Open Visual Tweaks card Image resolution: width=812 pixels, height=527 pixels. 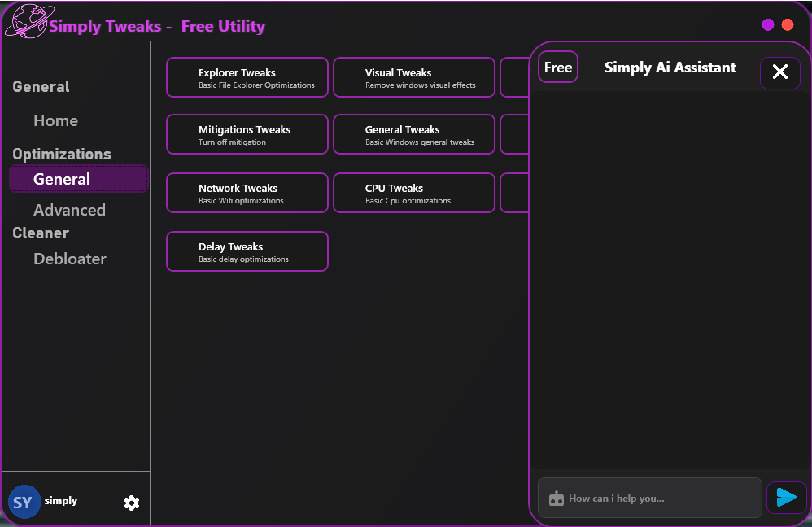pos(414,77)
